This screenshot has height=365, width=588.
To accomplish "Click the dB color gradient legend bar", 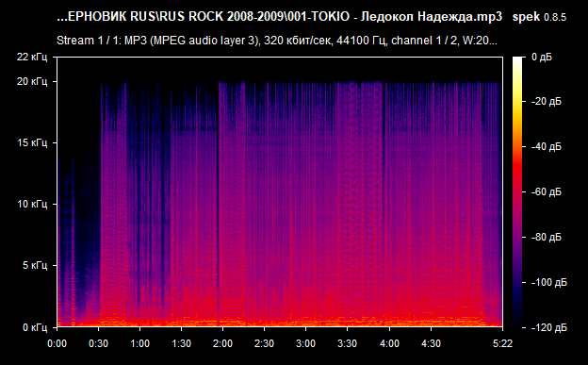I will tap(517, 191).
